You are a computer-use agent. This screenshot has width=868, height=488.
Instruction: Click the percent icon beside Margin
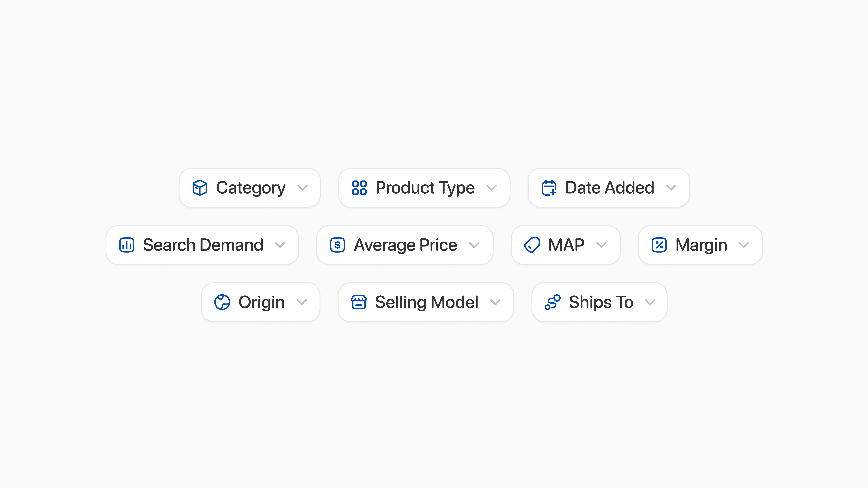click(659, 245)
